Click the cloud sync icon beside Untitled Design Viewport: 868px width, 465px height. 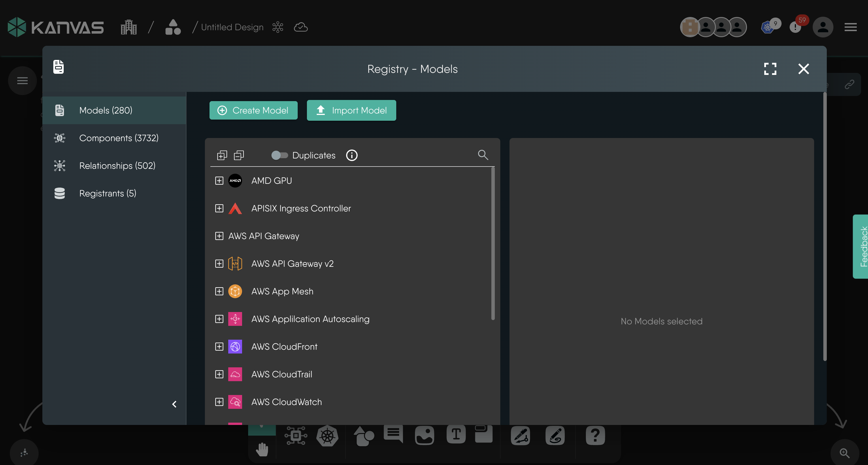[x=301, y=27]
